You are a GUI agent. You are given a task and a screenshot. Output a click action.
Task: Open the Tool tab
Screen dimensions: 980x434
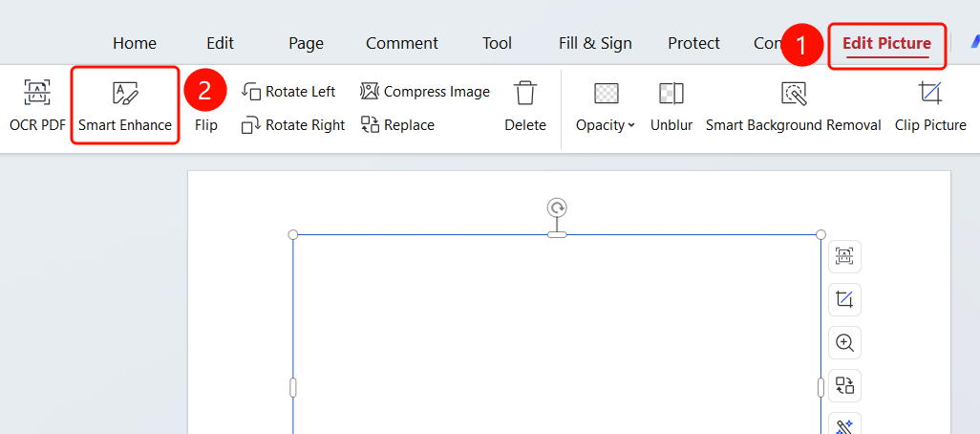click(497, 43)
